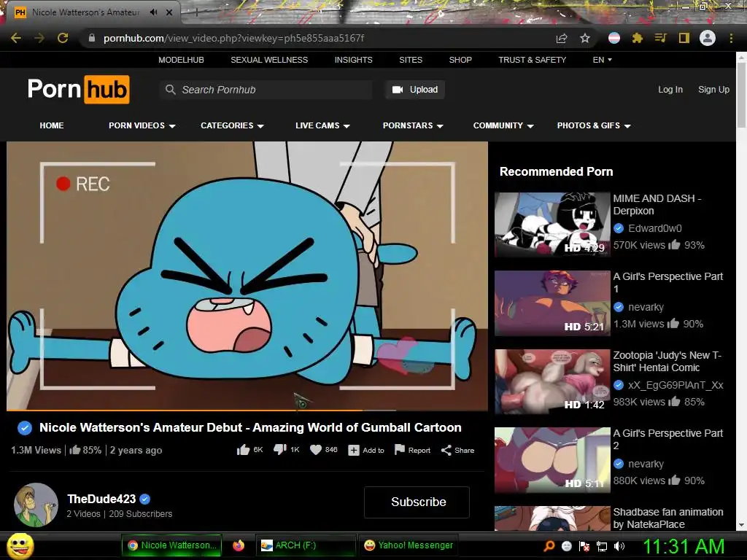Switch to Yahoo! Messenger taskbar item
Image resolution: width=747 pixels, height=560 pixels.
409,545
